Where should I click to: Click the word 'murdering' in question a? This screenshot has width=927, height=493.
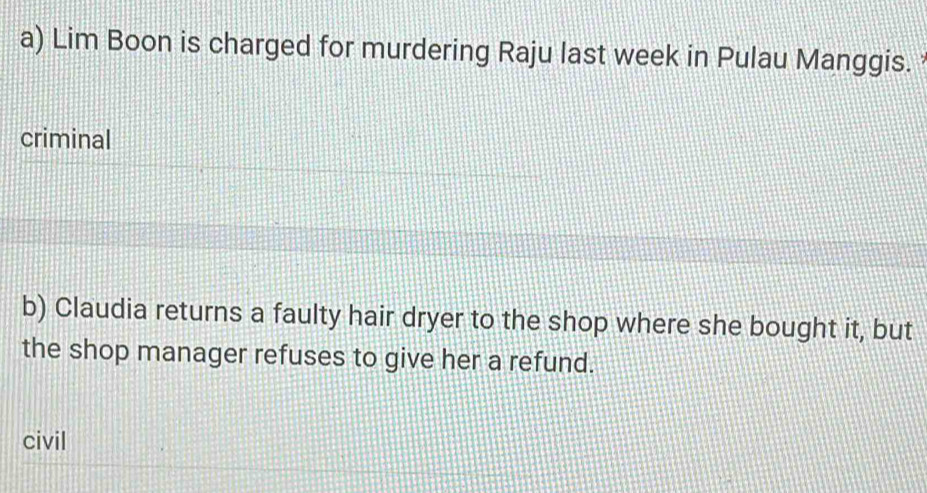(426, 50)
